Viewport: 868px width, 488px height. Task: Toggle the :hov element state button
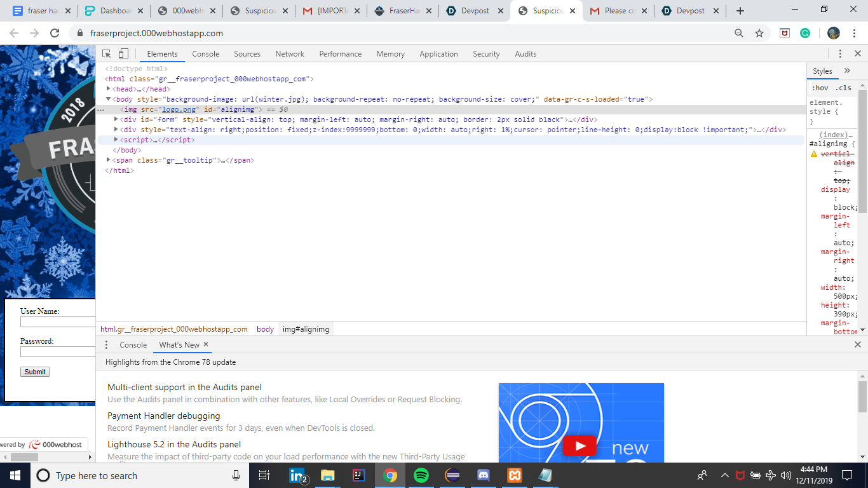[x=820, y=88]
